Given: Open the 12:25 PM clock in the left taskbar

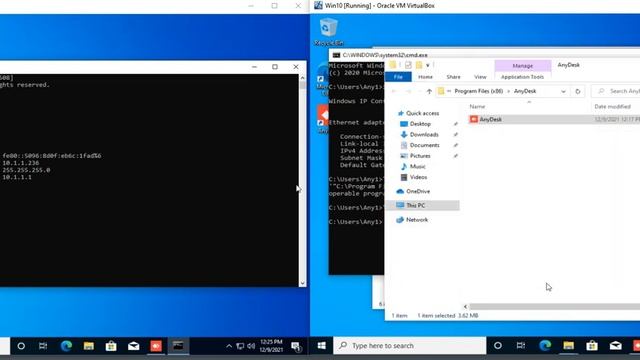Looking at the screenshot, I should tap(271, 346).
